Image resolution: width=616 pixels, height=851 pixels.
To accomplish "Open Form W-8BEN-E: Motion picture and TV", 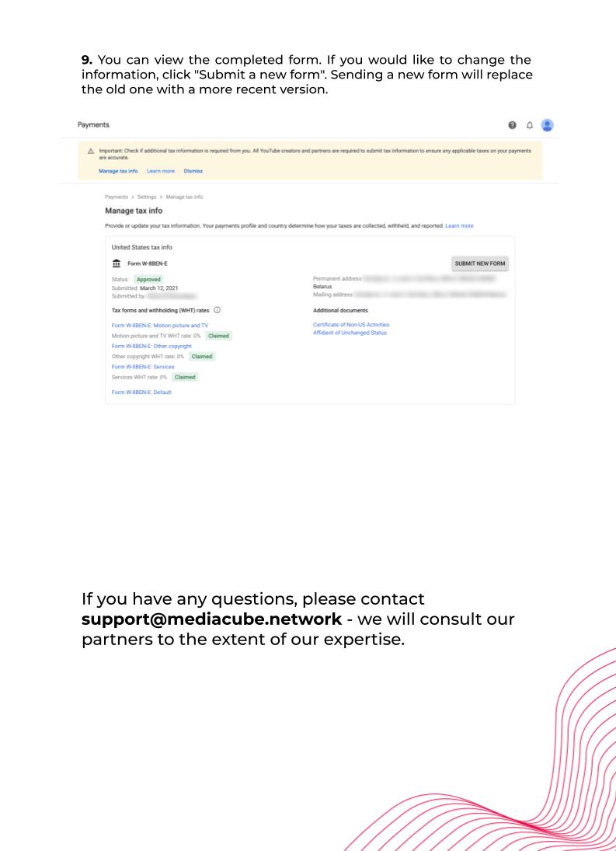I will (x=160, y=326).
